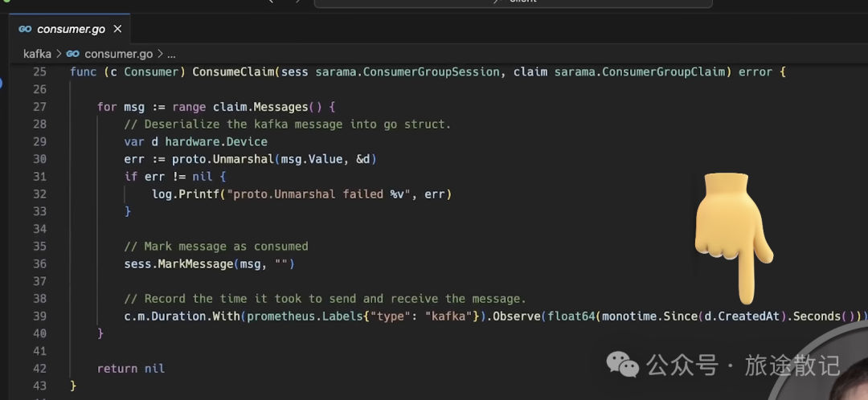Viewport: 868px width, 400px height.
Task: Select the consumer.go editor tab
Action: click(x=70, y=29)
